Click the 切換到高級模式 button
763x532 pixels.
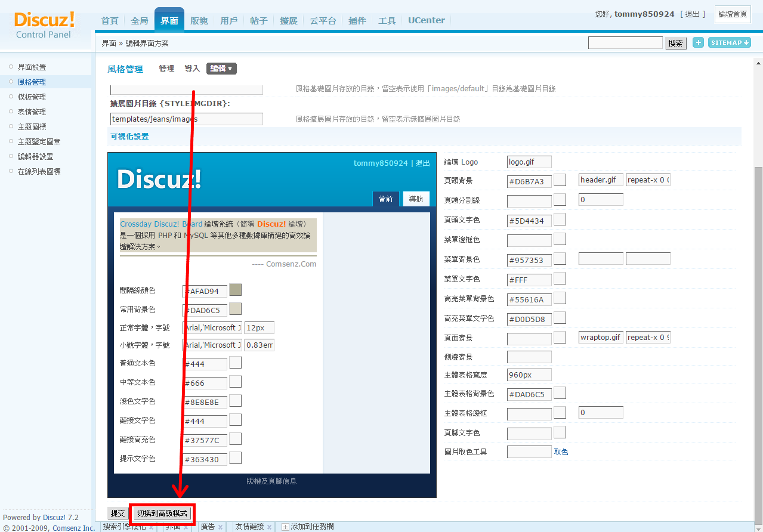coord(162,514)
